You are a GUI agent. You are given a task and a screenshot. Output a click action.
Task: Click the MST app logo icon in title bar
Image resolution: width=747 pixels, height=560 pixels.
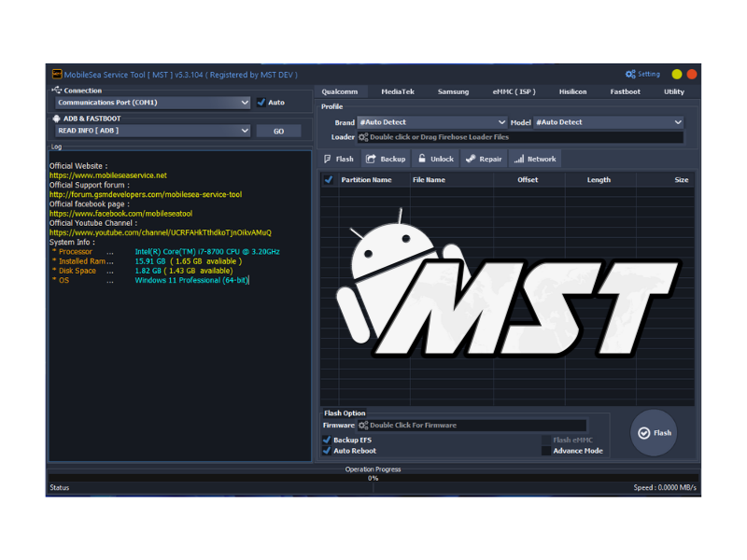point(57,74)
